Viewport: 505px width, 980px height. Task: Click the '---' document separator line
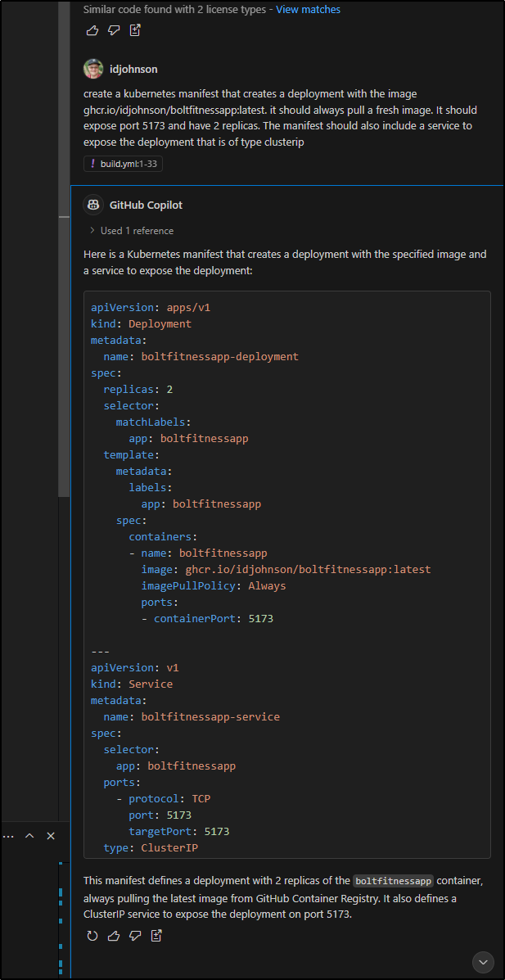[101, 651]
